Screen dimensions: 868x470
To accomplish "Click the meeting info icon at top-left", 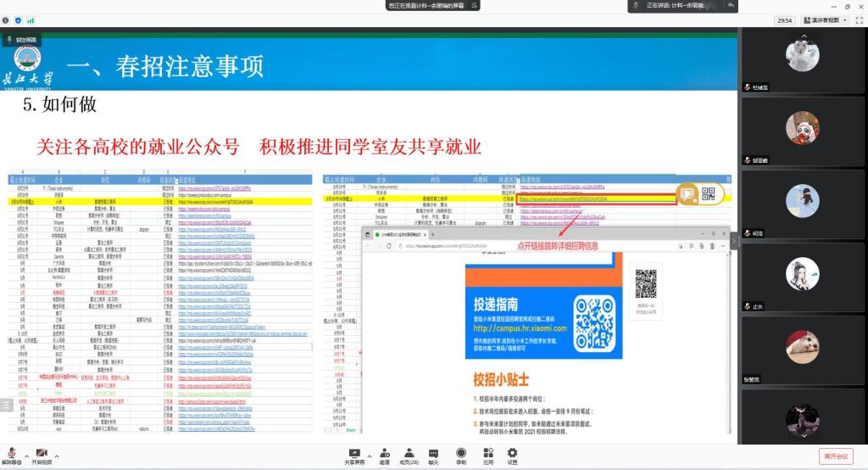I will coord(6,20).
